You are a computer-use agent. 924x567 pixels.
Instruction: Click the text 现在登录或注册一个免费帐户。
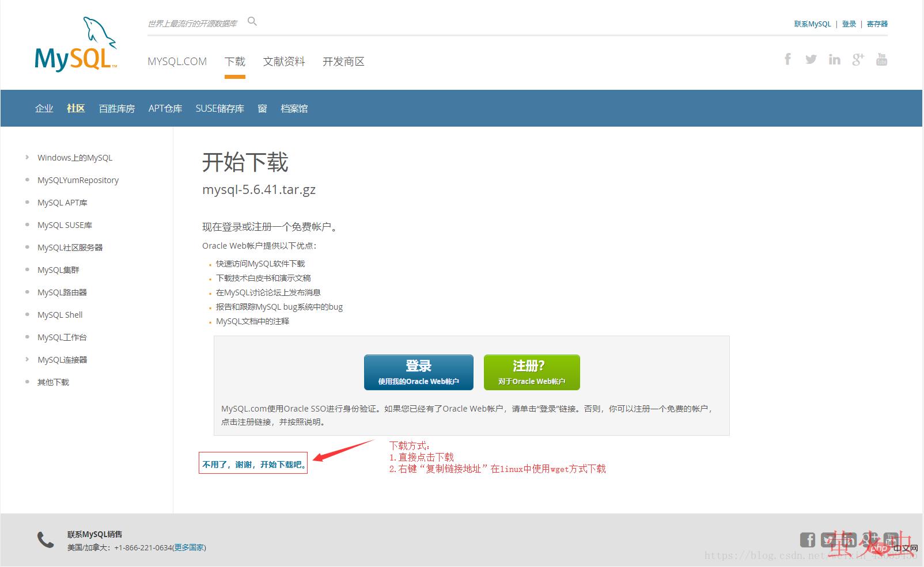coord(270,227)
